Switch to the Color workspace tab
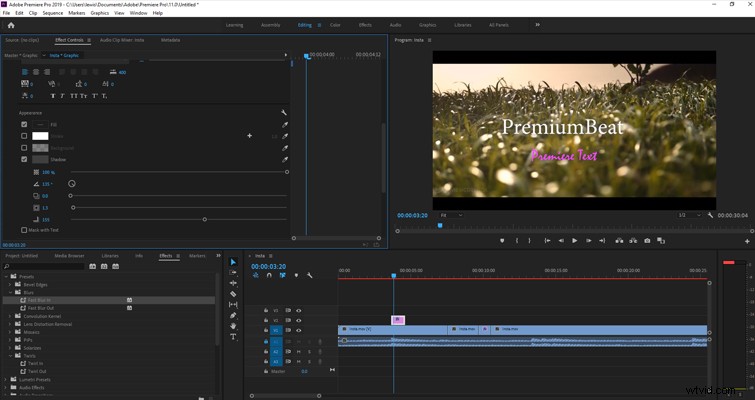Screen dimensions: 755x400 pyautogui.click(x=335, y=25)
